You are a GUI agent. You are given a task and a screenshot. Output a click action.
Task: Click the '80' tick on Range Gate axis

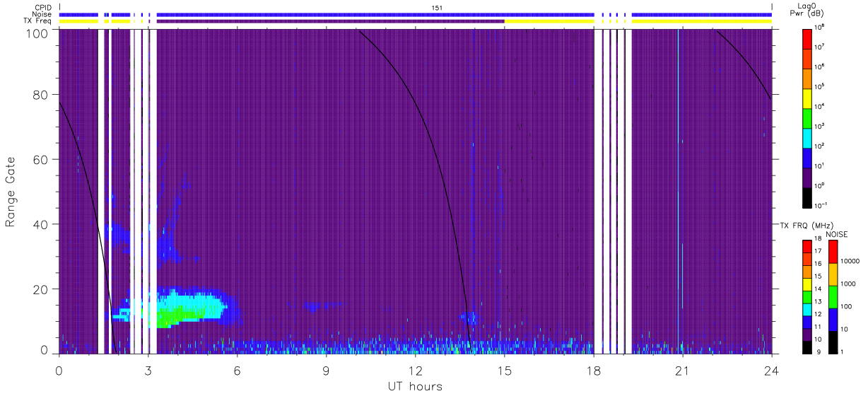[40, 95]
